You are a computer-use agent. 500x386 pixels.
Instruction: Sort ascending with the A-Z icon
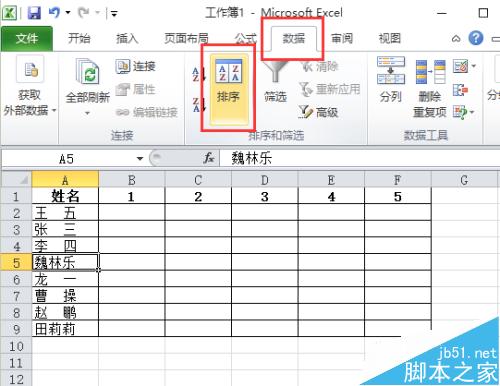199,74
